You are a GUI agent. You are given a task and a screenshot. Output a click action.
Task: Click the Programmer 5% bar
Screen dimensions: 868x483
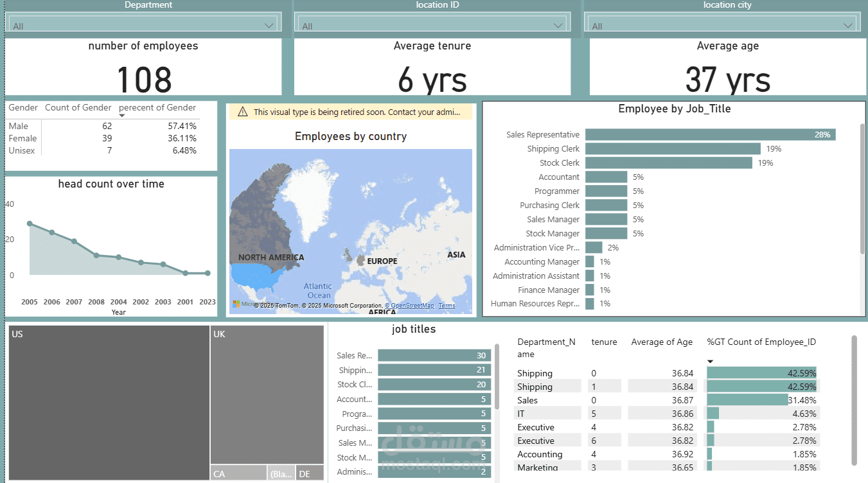[606, 191]
